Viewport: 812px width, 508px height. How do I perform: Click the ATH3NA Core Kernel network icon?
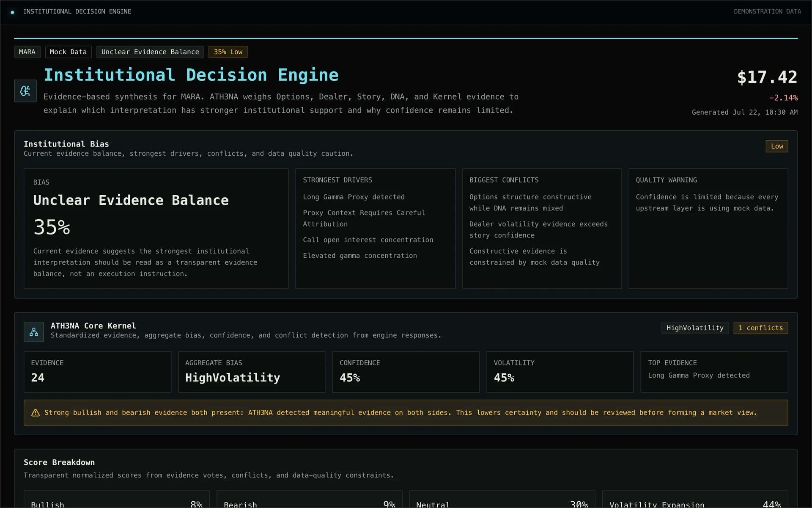coord(34,332)
